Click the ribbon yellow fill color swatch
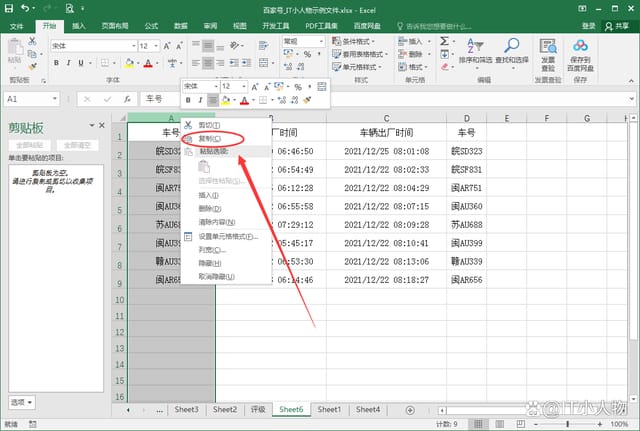This screenshot has width=640, height=431. tap(129, 63)
